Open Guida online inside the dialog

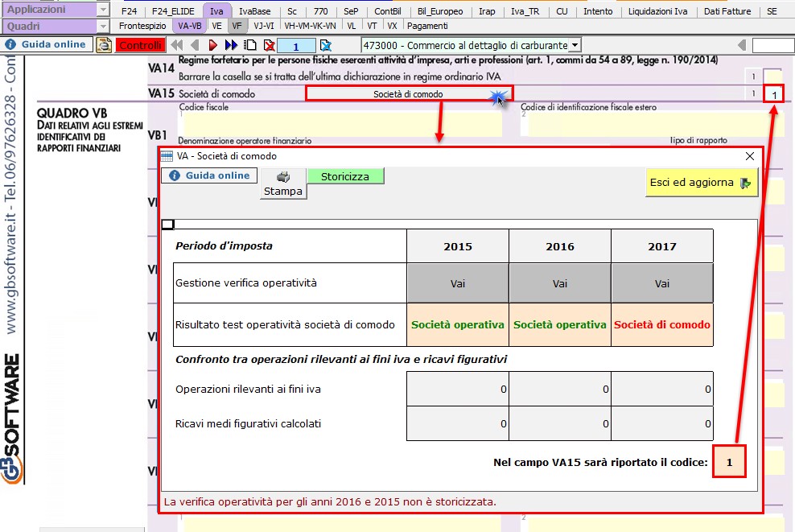(x=209, y=175)
